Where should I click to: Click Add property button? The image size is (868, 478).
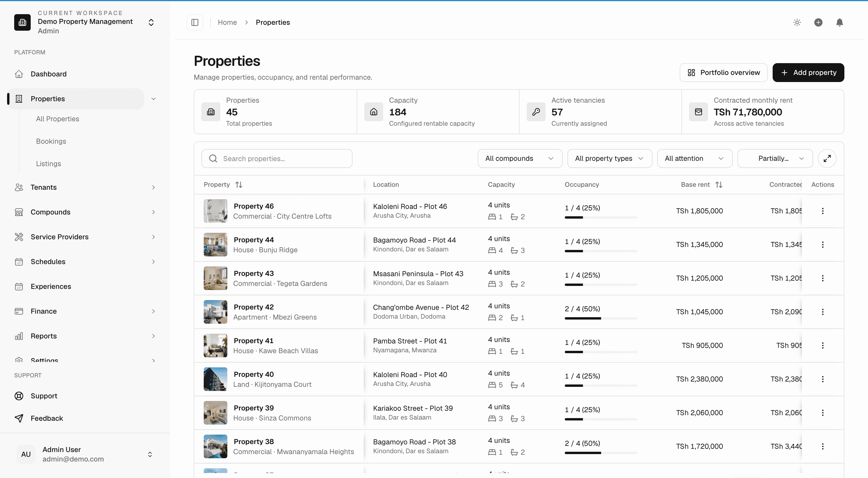tap(808, 72)
